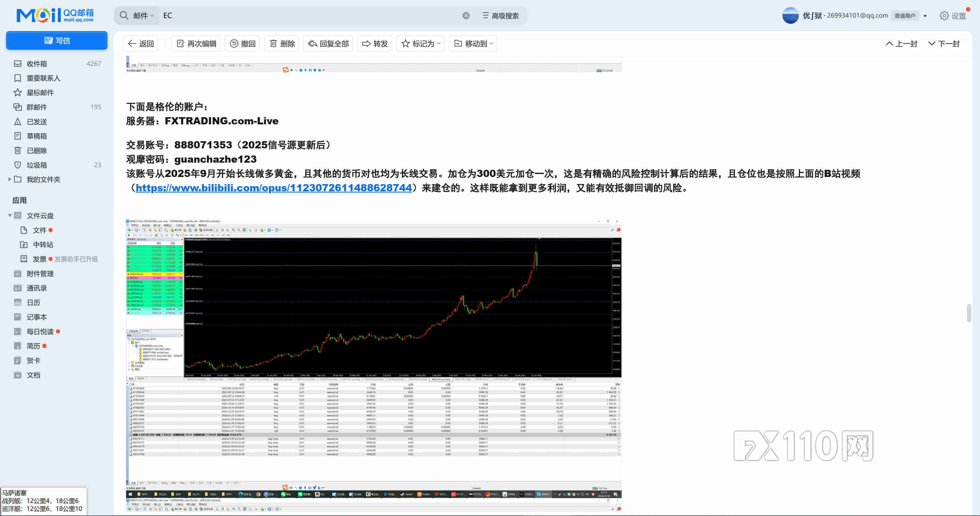The height and width of the screenshot is (516, 980).
Task: Open the bilibili opus link
Action: (274, 188)
